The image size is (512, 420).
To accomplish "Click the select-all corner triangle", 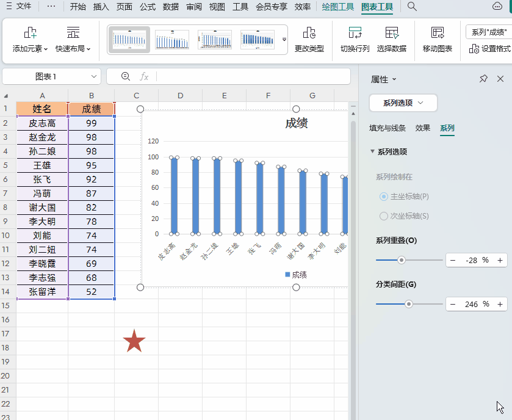I will coord(5,96).
